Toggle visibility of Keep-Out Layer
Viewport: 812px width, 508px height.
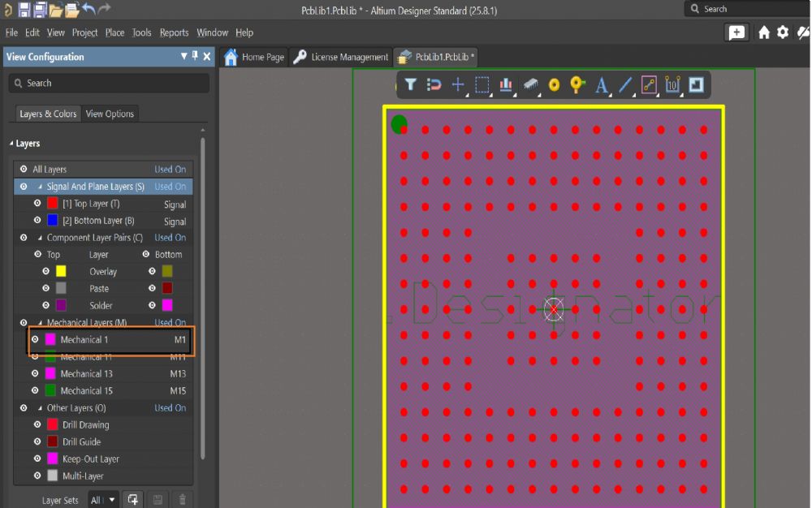[37, 459]
